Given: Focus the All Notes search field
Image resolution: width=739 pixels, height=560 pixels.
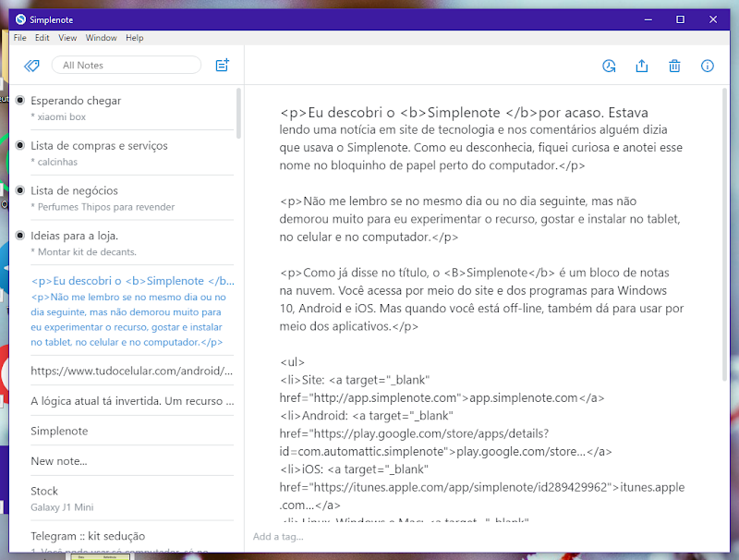Looking at the screenshot, I should click(127, 65).
